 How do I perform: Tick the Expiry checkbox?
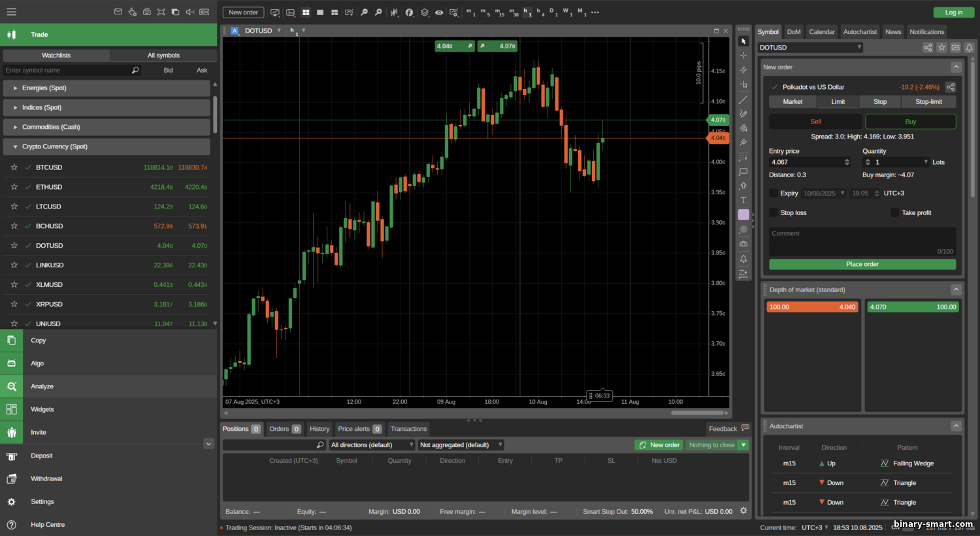(774, 193)
